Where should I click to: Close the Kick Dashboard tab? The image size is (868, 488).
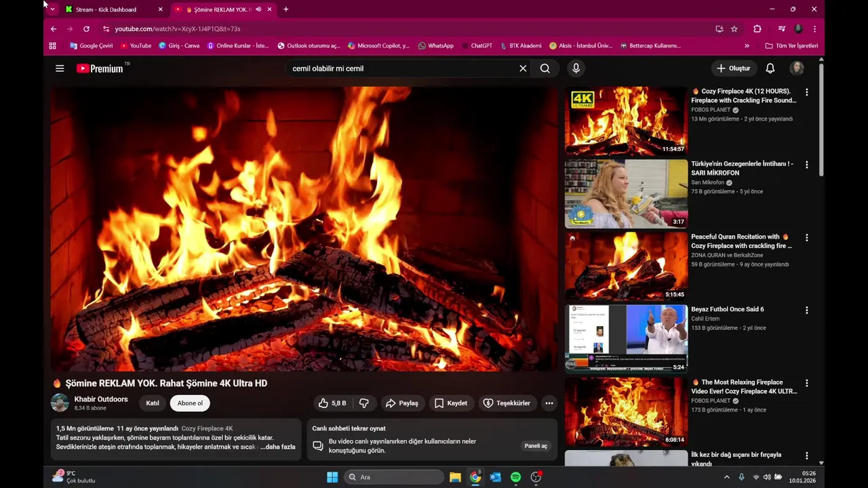coord(160,9)
